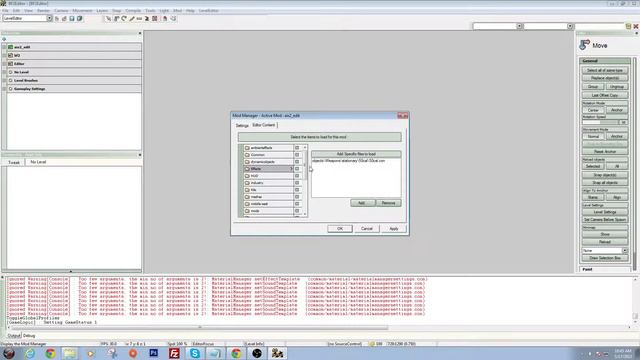Click the folder icon of ambienteffects row
Viewport: 640px width, 360px height.
247,148
